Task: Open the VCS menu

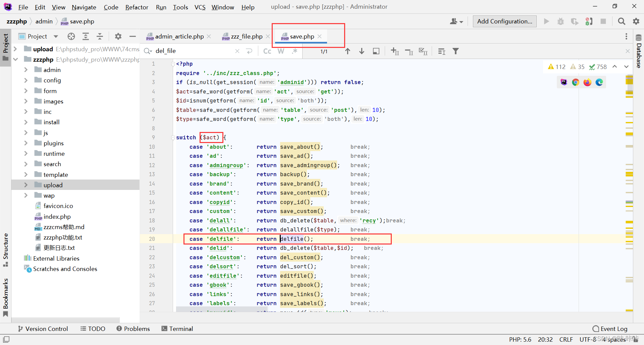Action: point(200,7)
